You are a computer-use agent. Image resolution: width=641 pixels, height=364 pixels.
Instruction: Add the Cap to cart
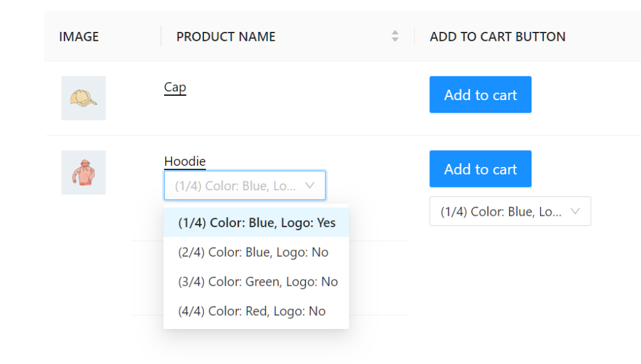[480, 95]
